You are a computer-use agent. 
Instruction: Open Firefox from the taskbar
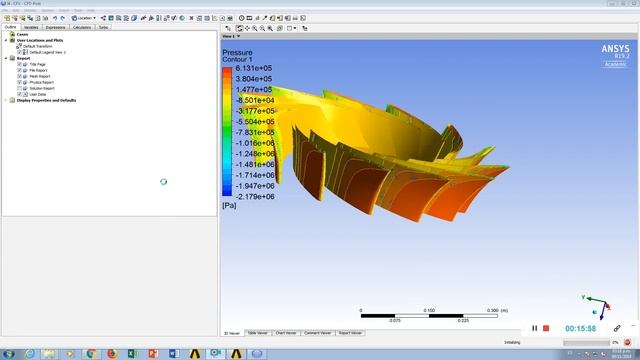pyautogui.click(x=111, y=354)
